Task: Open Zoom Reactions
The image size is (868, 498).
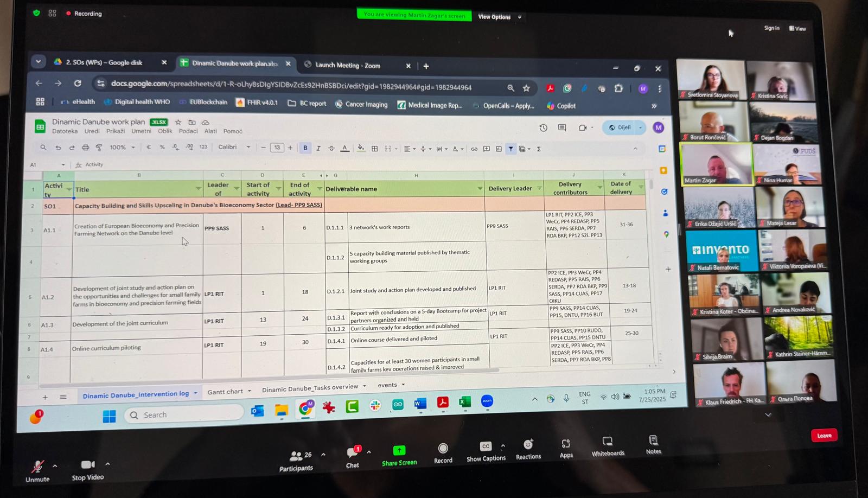Action: pos(528,445)
